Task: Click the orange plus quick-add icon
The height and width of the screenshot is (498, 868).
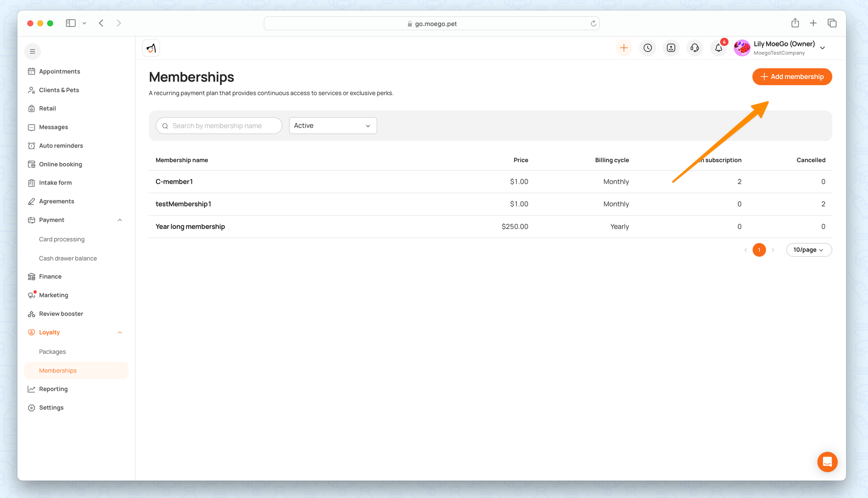Action: pyautogui.click(x=624, y=48)
